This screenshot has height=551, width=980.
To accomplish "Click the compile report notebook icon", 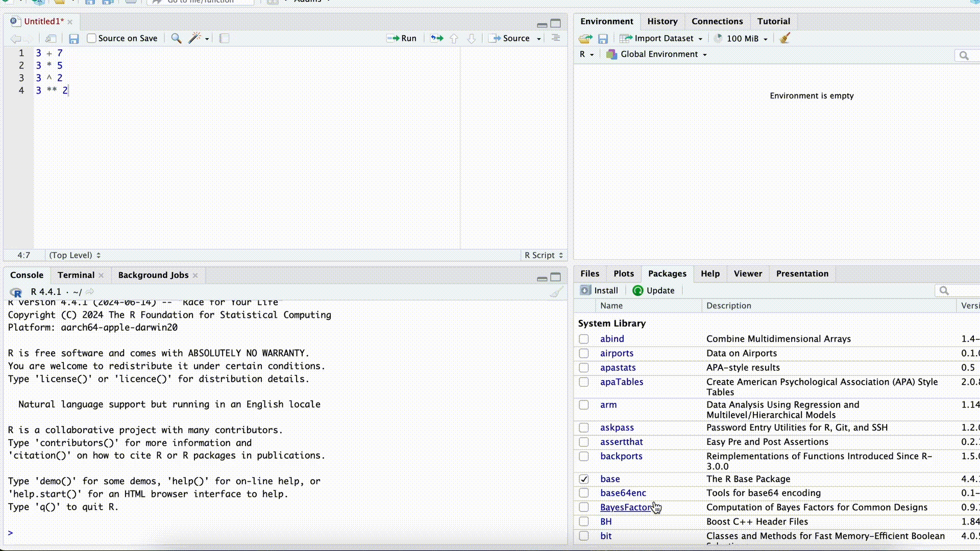I will 224,39.
